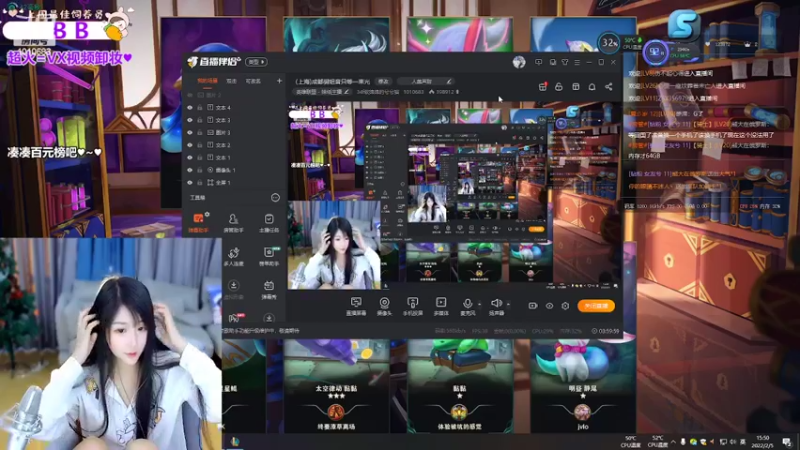Viewport: 800px width, 450px height.
Task: Open the bell notifications icon
Action: (x=592, y=87)
